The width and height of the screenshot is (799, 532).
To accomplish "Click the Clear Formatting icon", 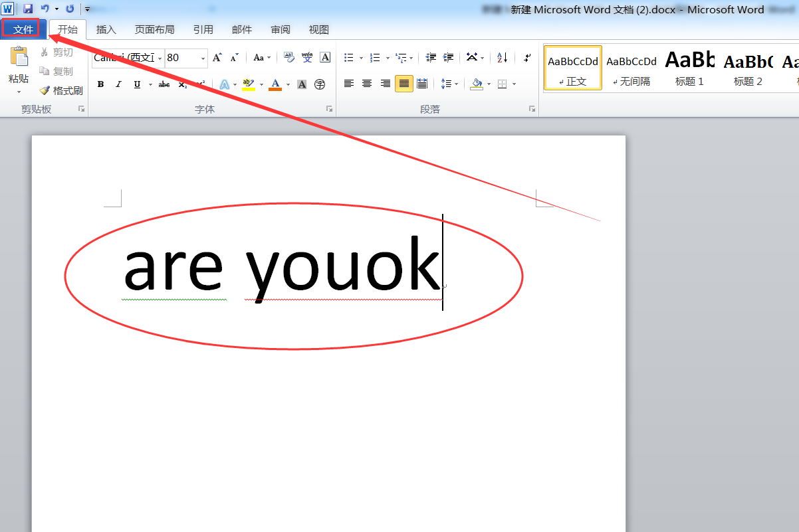I will point(288,58).
